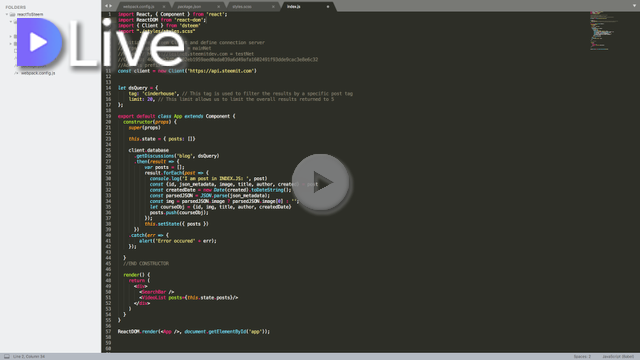Click the alert('Error occured') line
This screenshot has width=640, height=360.
[178, 241]
